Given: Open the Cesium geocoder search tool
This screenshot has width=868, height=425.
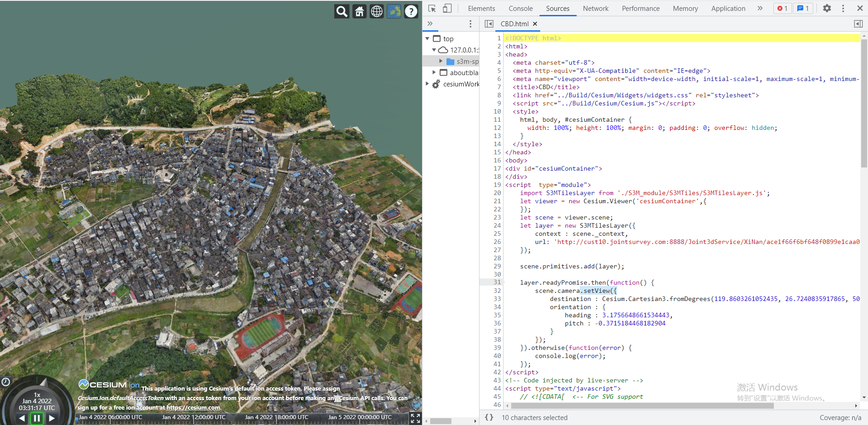Looking at the screenshot, I should [342, 11].
